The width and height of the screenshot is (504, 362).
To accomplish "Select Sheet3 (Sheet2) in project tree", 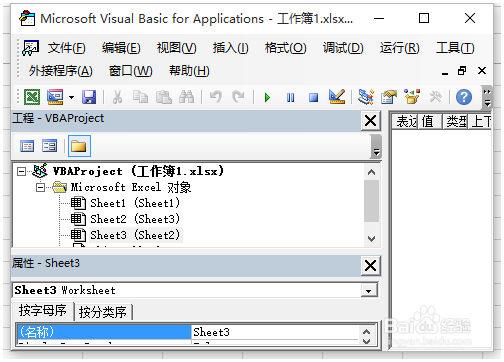I will 135,235.
